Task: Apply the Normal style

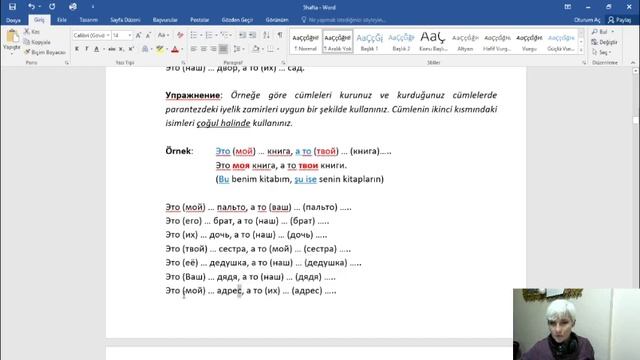Action: (305, 42)
